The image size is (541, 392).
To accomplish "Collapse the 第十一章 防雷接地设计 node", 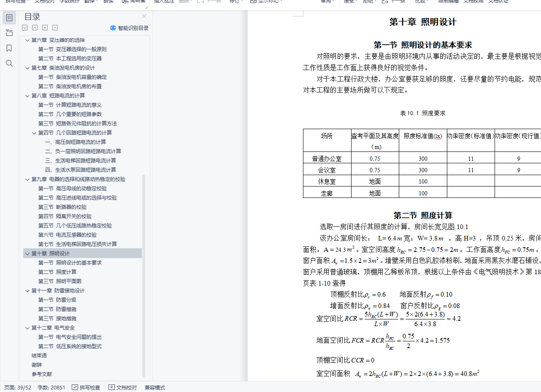I will click(x=27, y=291).
